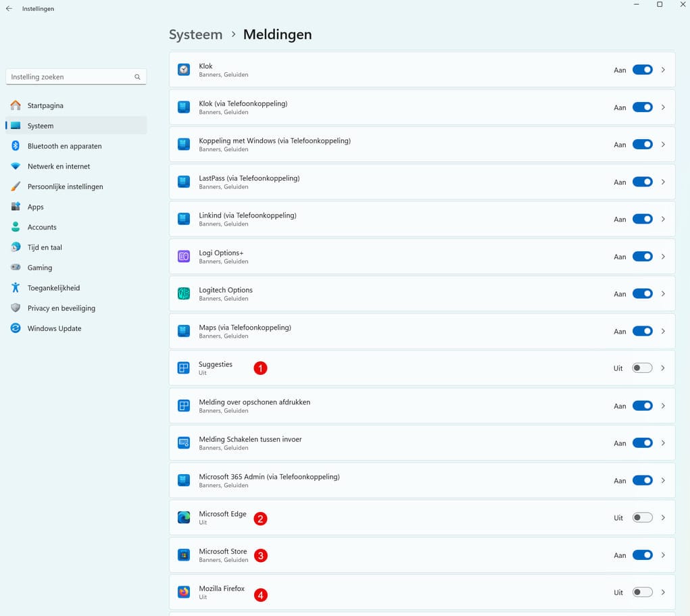Screen dimensions: 690x616
Task: Expand Logitech Options row chevron
Action: pyautogui.click(x=663, y=294)
